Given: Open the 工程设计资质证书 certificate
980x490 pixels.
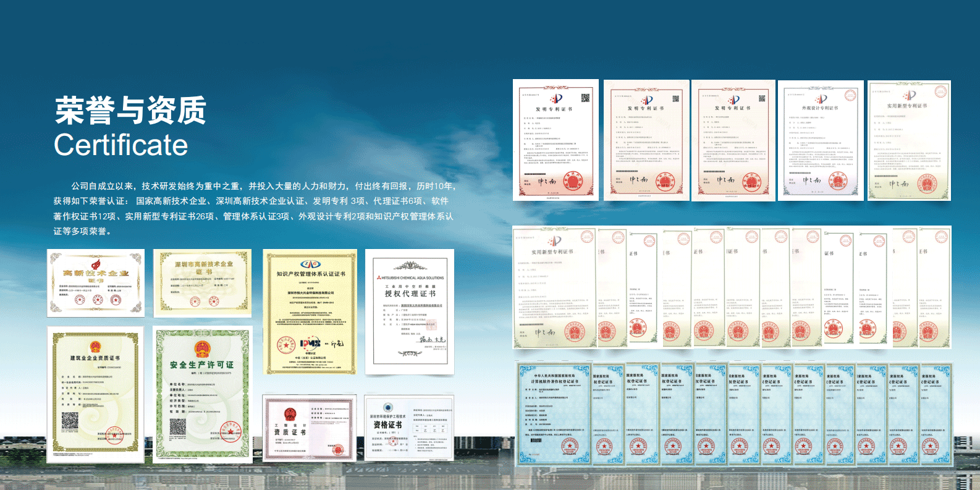Looking at the screenshot, I should (310, 428).
